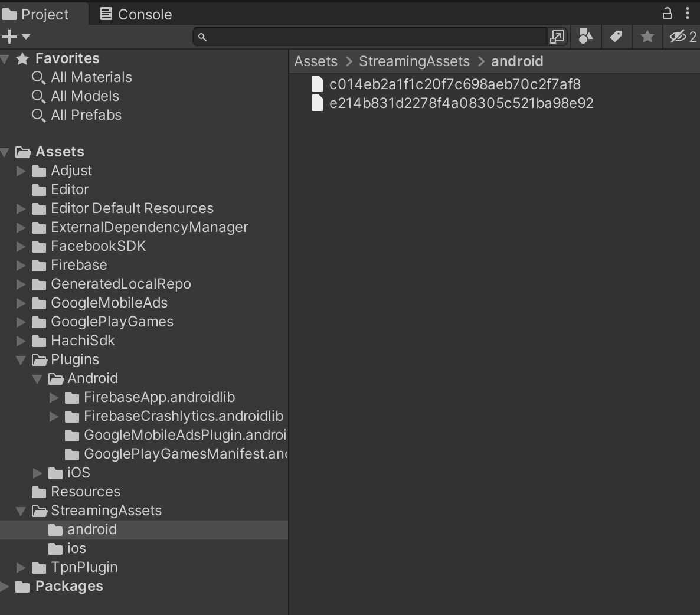The height and width of the screenshot is (615, 700).
Task: Select the ios StreamingAssets folder
Action: 76,548
